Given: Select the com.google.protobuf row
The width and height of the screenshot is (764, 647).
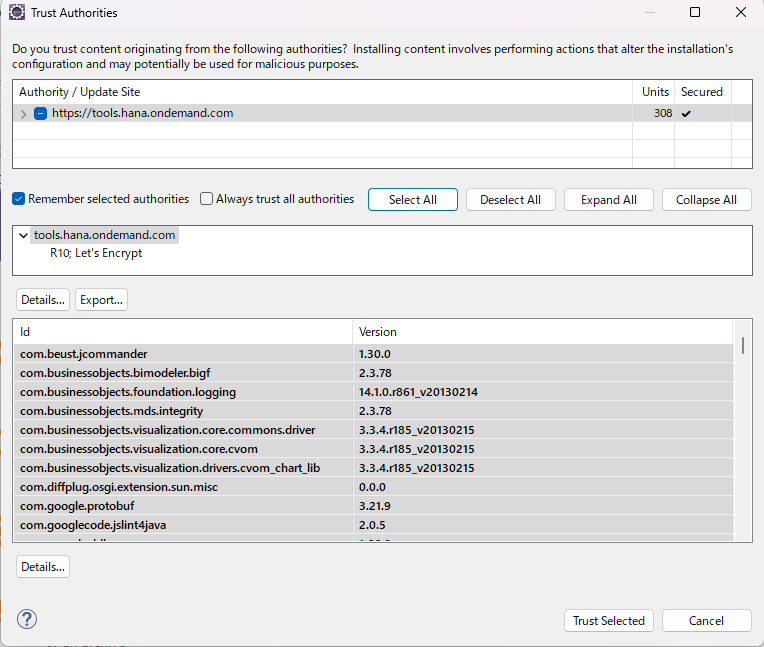Looking at the screenshot, I should click(373, 506).
